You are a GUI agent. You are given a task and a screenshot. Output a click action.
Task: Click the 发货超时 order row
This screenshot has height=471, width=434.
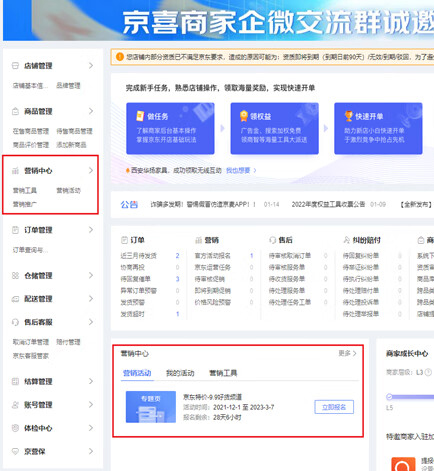pyautogui.click(x=150, y=314)
